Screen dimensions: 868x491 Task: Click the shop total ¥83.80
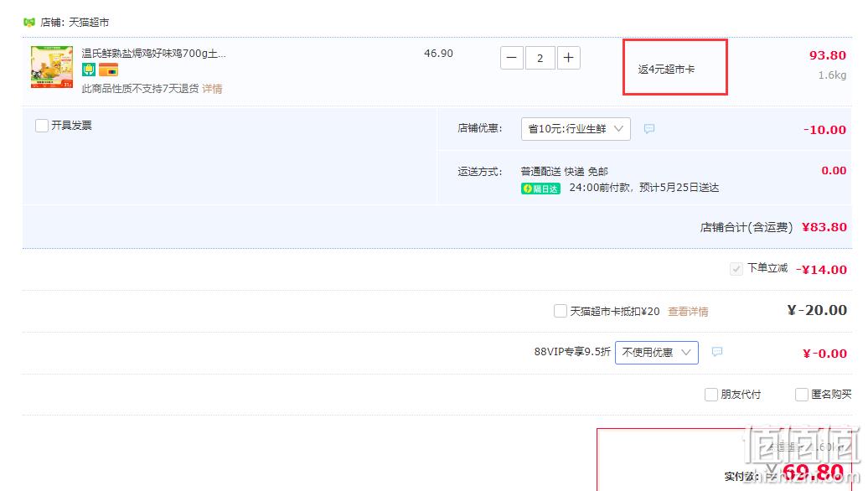(824, 227)
